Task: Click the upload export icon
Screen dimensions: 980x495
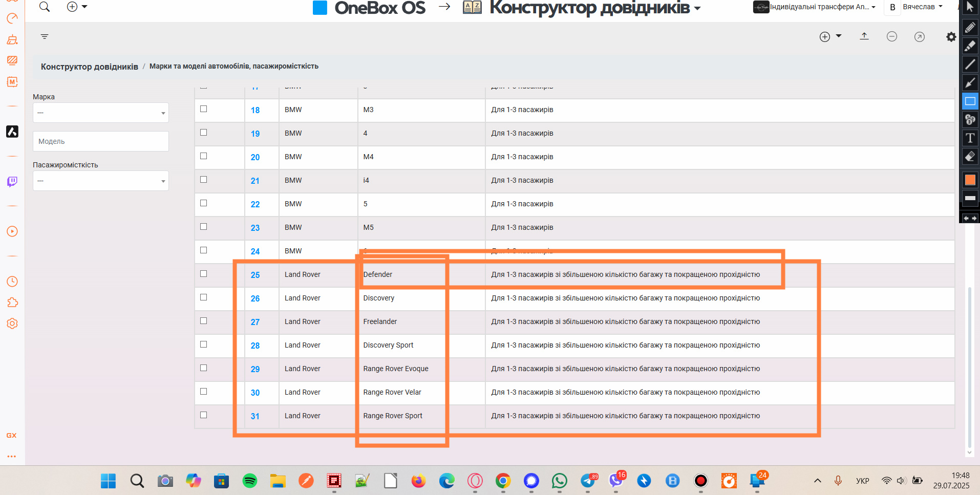Action: click(864, 36)
